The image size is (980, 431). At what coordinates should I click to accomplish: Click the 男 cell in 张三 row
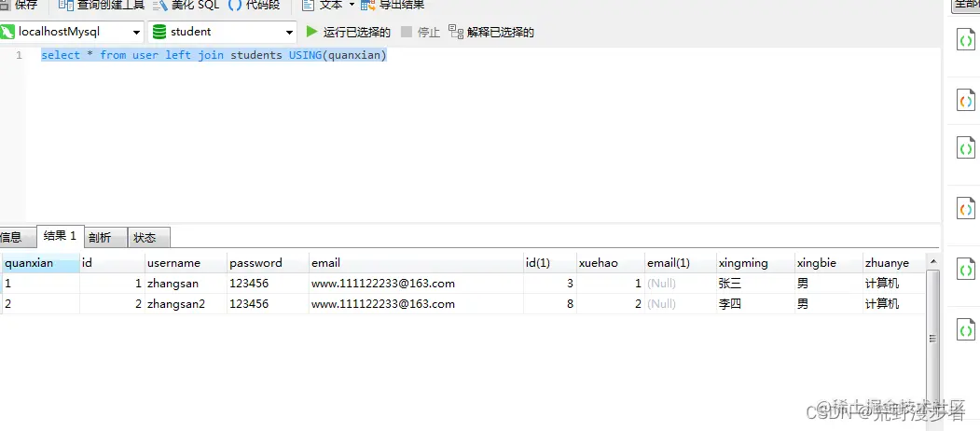[828, 284]
